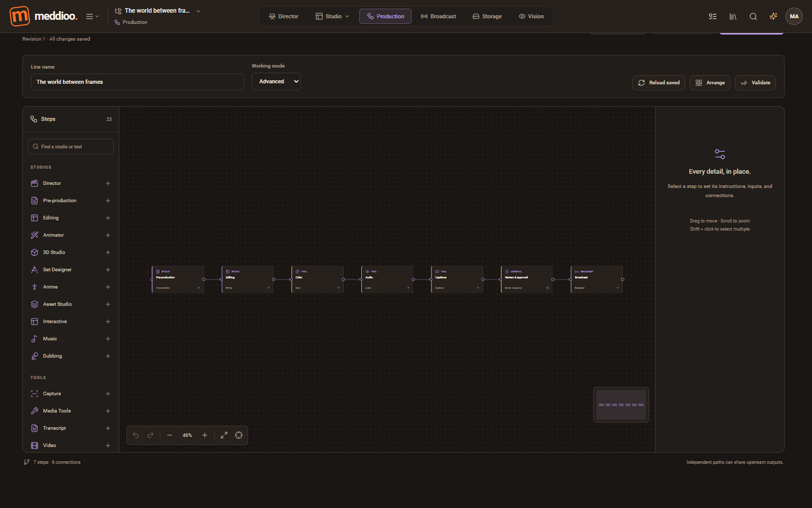Click the 46% zoom level value
Viewport: 812px width, 508px height.
click(x=187, y=435)
